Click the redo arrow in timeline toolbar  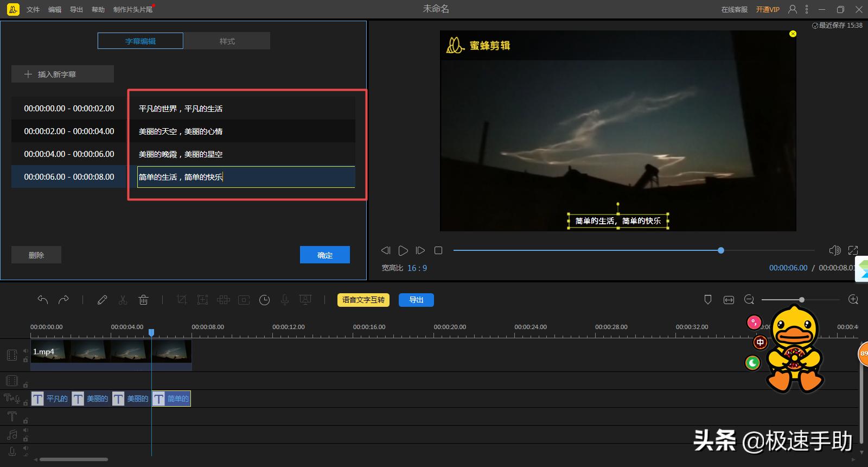pyautogui.click(x=63, y=300)
